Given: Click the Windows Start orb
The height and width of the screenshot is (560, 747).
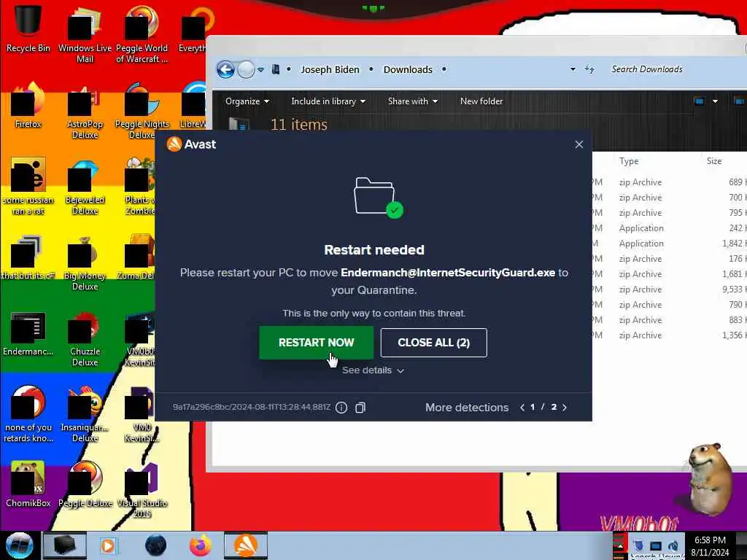Looking at the screenshot, I should pyautogui.click(x=19, y=545).
